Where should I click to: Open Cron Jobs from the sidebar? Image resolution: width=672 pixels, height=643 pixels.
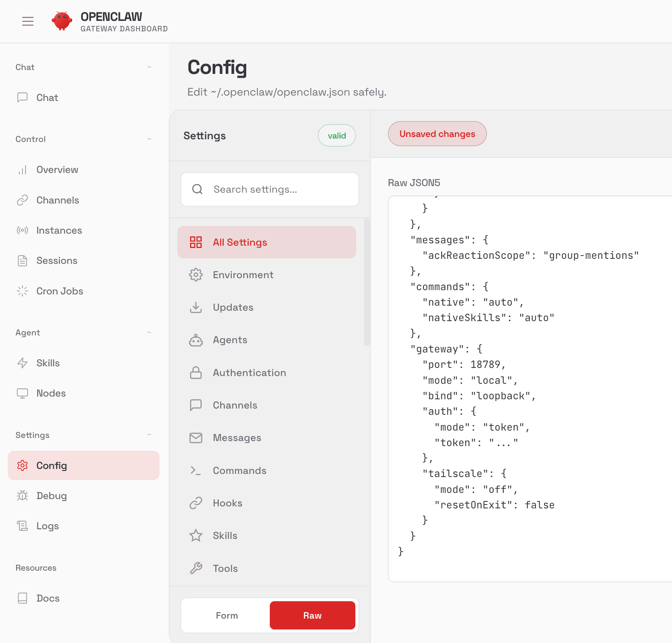59,291
